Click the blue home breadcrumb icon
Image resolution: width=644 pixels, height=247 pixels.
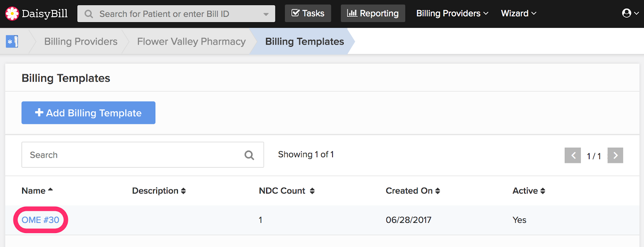[12, 41]
